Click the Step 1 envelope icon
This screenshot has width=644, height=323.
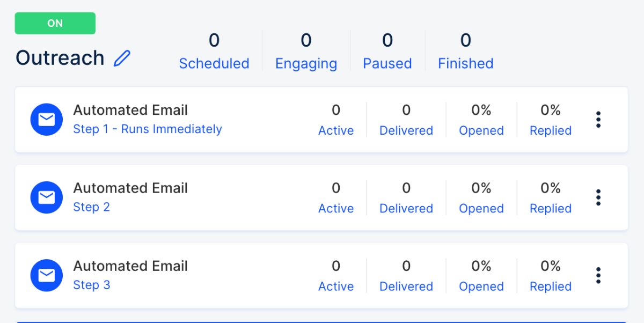coord(47,120)
